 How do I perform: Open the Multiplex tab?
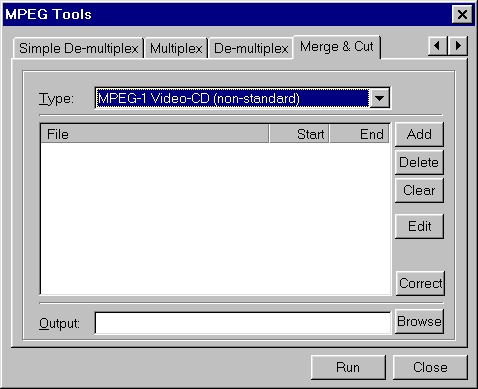176,48
